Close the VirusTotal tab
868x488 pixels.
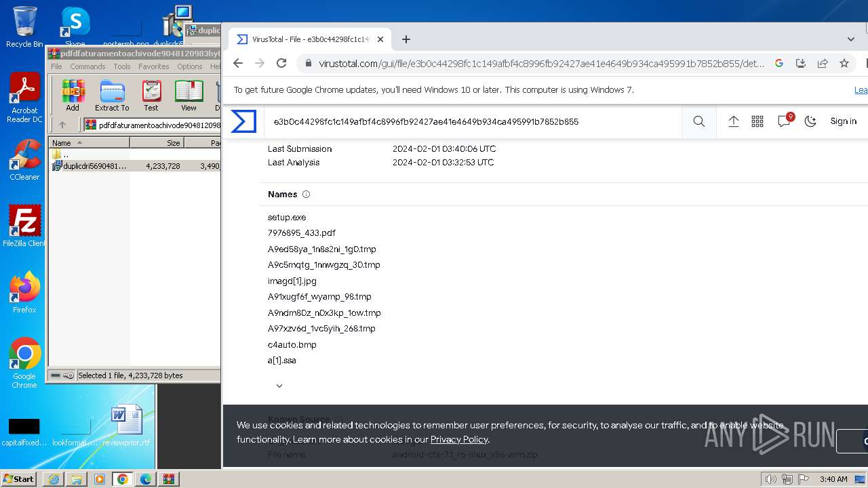click(x=380, y=39)
